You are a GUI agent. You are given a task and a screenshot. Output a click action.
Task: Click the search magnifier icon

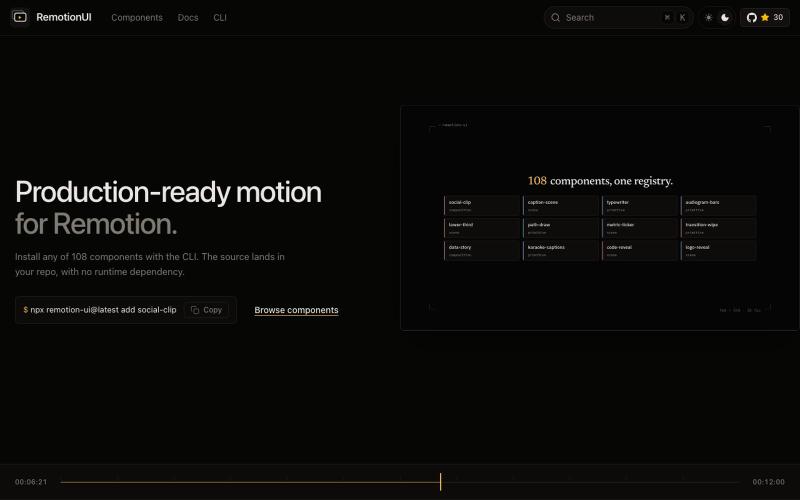click(555, 17)
